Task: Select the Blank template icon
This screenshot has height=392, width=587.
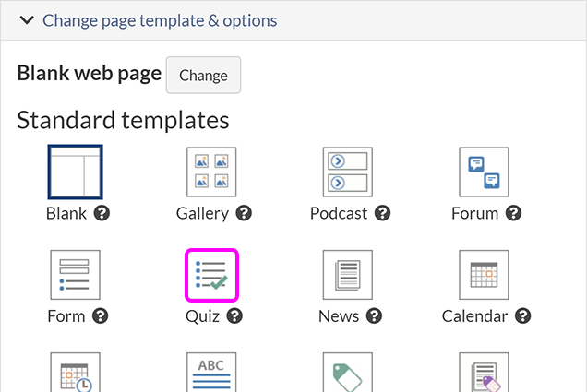Action: tap(75, 172)
